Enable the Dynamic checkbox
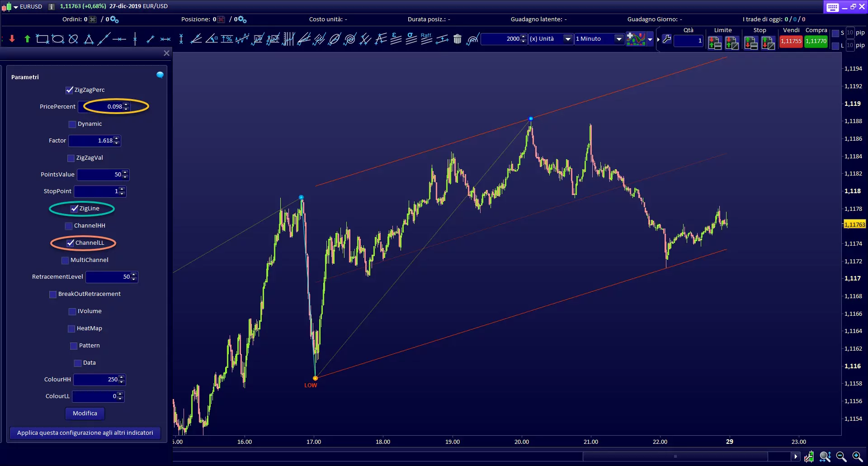Image resolution: width=868 pixels, height=466 pixels. (x=72, y=124)
